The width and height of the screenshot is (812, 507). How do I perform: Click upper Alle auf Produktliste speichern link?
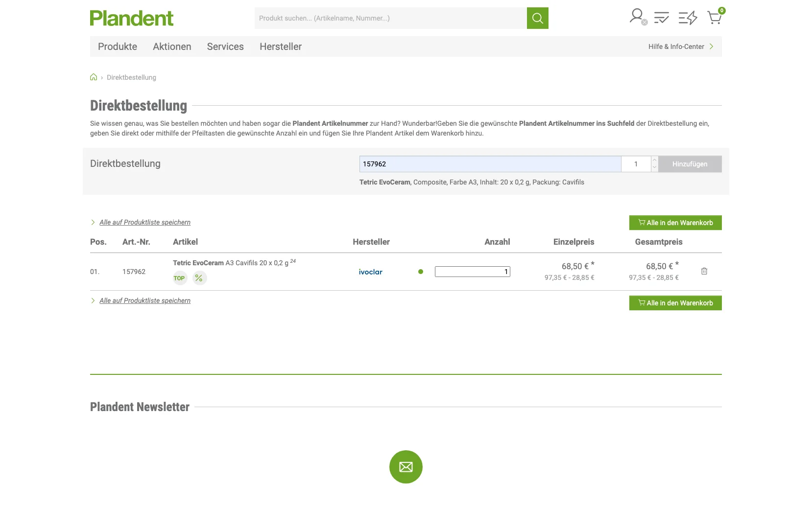point(145,222)
